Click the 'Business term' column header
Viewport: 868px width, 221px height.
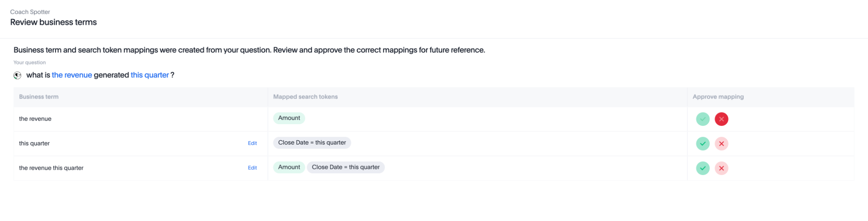[x=39, y=97]
